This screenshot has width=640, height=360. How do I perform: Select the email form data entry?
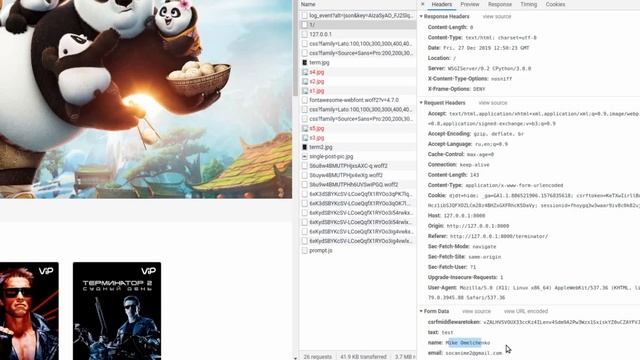pyautogui.click(x=464, y=353)
